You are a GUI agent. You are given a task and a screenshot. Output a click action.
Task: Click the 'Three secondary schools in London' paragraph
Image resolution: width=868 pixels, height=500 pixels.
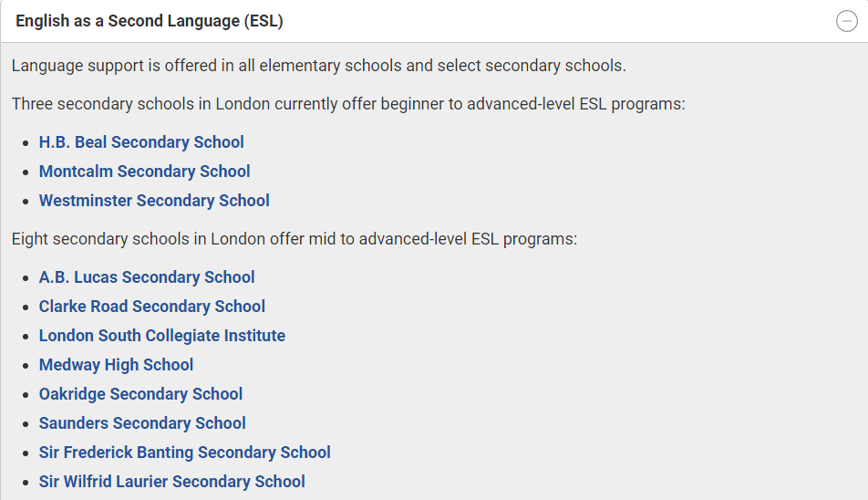point(348,104)
